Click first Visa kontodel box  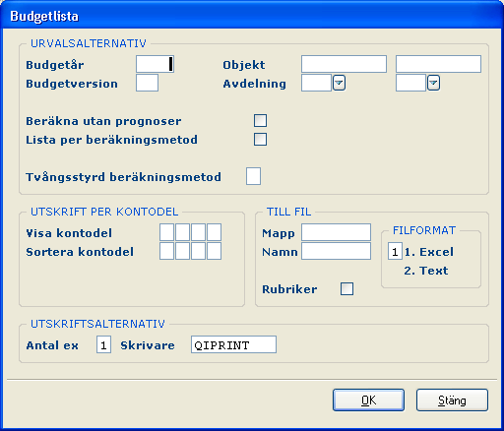point(166,232)
